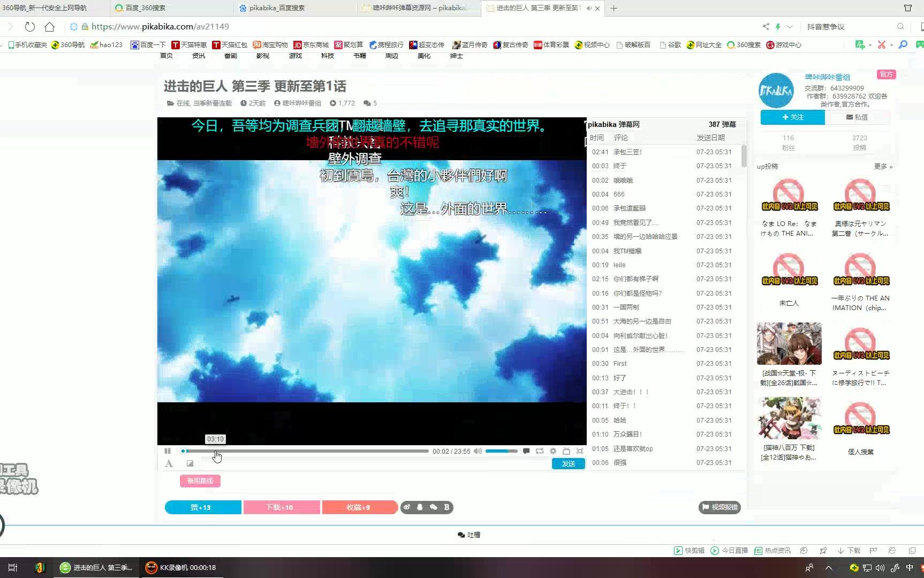The image size is (924, 578).
Task: Click the 发送 send button
Action: 569,463
